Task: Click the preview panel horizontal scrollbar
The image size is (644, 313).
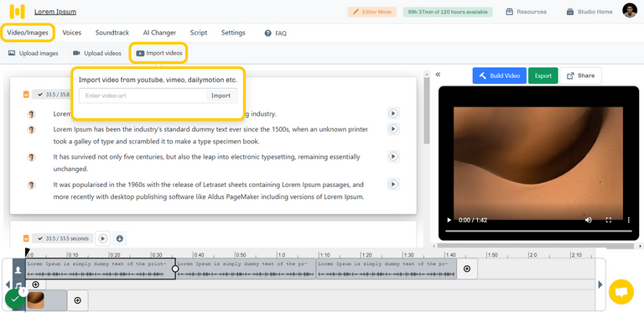Action: pos(537,246)
